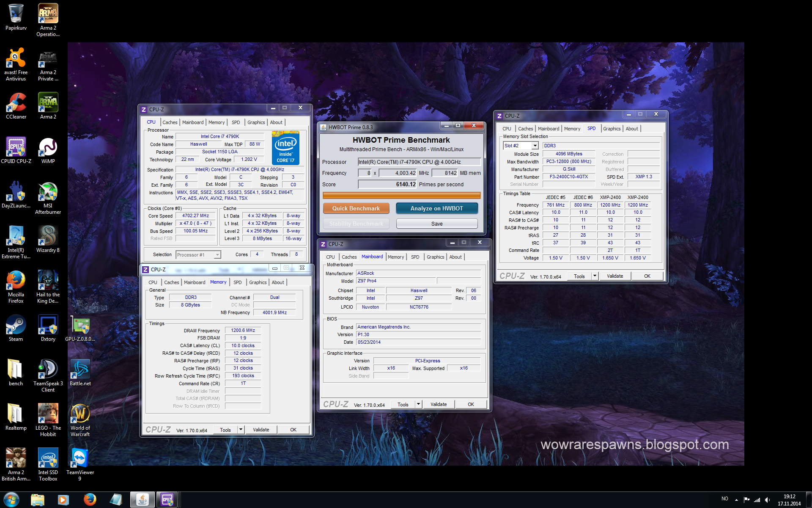Launch avast! Free Antivirus shortcut
The height and width of the screenshot is (508, 812).
(16, 64)
